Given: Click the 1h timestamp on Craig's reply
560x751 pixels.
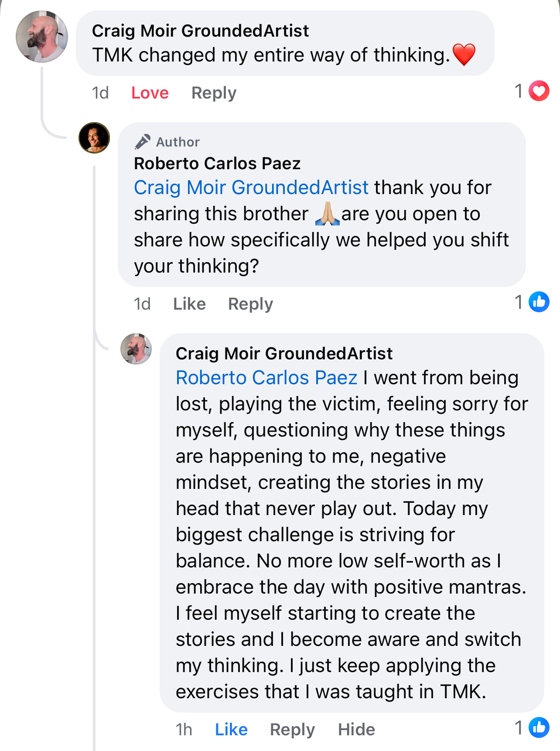Looking at the screenshot, I should pyautogui.click(x=184, y=729).
